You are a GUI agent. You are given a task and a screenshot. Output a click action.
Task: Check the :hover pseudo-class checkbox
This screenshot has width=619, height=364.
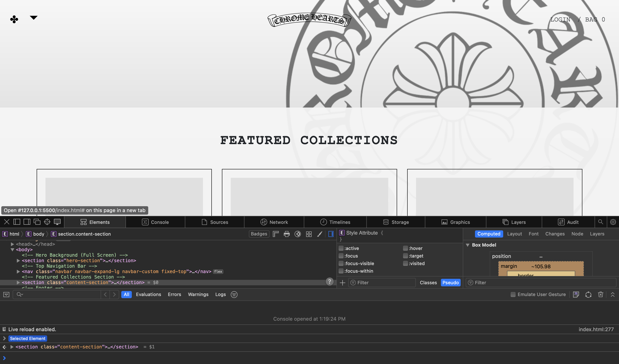click(405, 248)
